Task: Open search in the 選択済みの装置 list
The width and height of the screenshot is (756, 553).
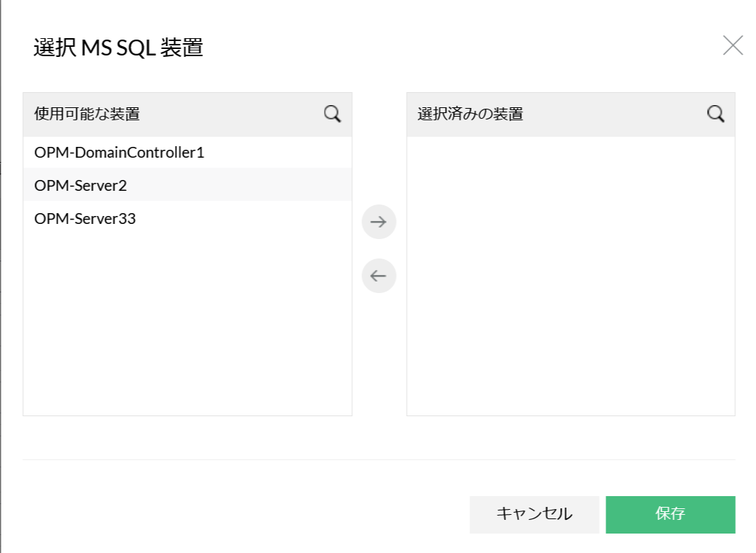Action: click(716, 114)
